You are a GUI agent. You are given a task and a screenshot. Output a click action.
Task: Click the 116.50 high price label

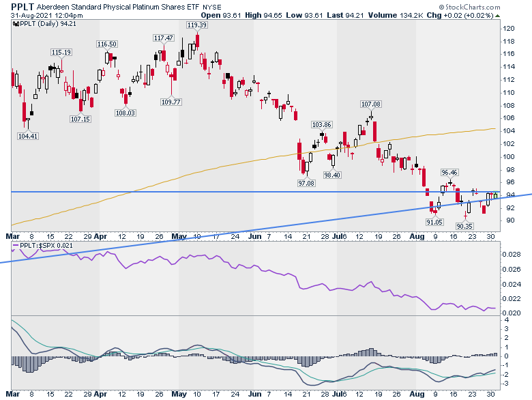(x=107, y=44)
